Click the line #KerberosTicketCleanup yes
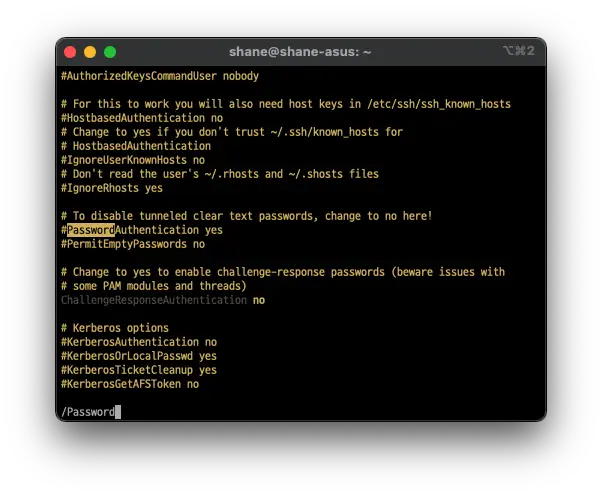 point(139,370)
